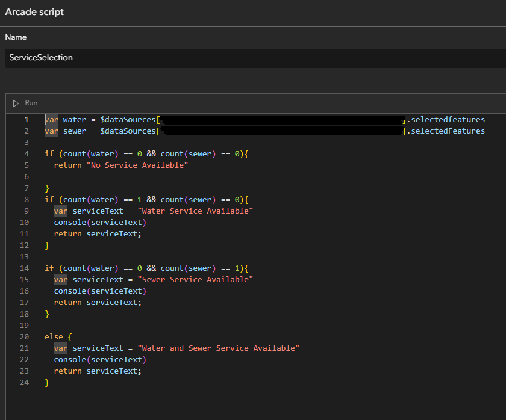
Task: Click console(serviceText) on line 10
Action: tap(100, 223)
